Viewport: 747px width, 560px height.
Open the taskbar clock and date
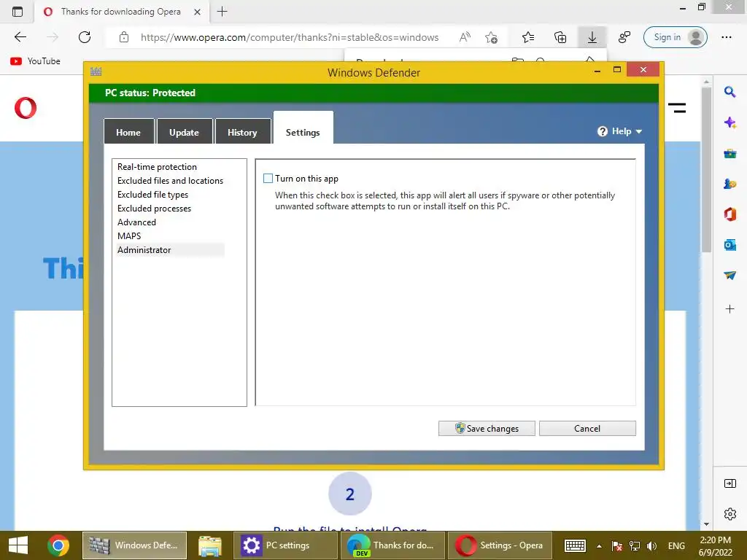pyautogui.click(x=715, y=545)
